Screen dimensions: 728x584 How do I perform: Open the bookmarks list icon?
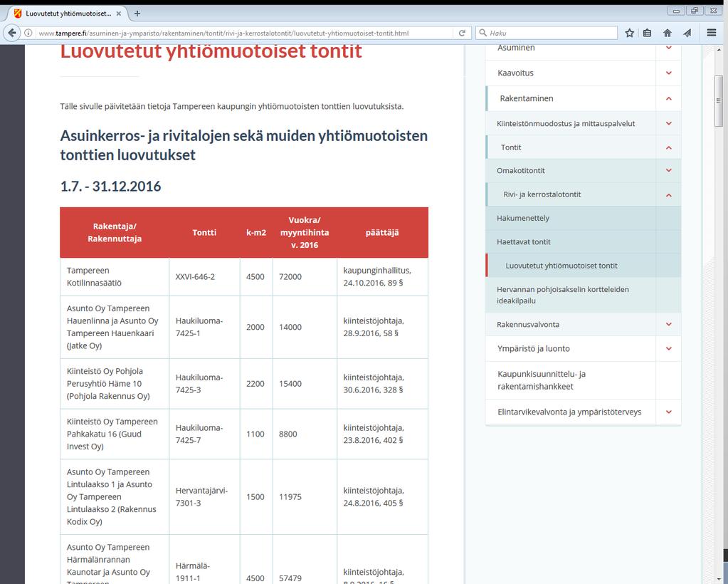647,33
